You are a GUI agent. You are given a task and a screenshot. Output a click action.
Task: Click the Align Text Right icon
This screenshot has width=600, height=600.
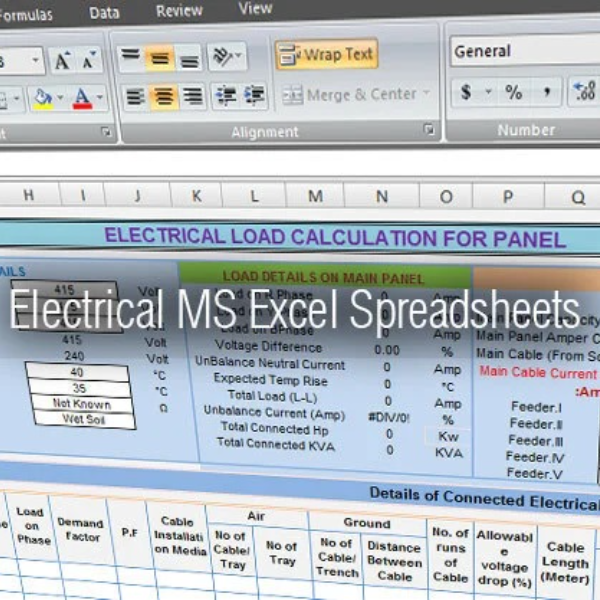coord(193,96)
